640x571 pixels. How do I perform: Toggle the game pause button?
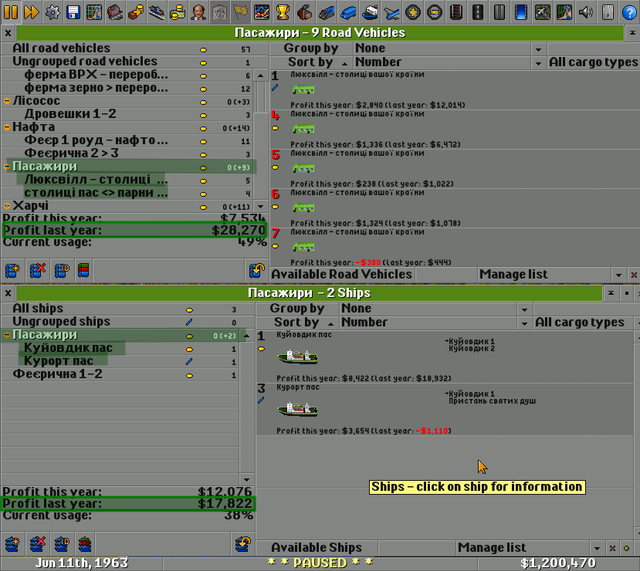coord(11,11)
